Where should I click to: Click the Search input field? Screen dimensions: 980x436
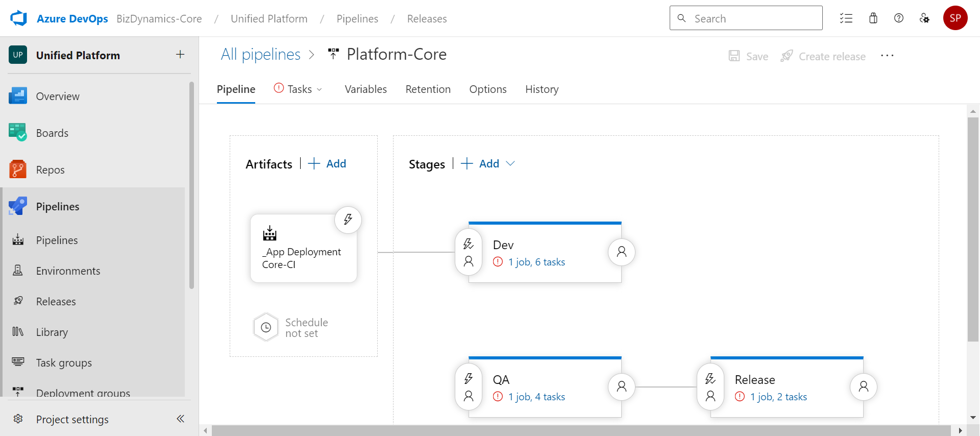click(746, 18)
